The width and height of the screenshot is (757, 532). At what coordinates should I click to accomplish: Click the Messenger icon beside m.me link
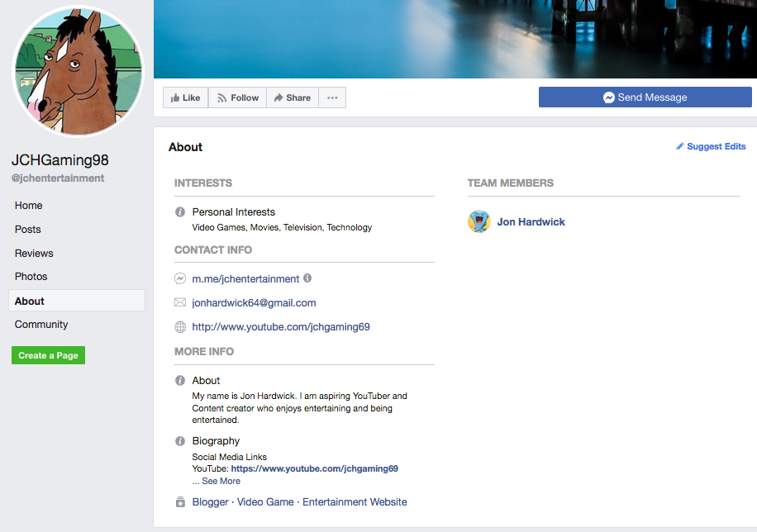[x=180, y=278]
